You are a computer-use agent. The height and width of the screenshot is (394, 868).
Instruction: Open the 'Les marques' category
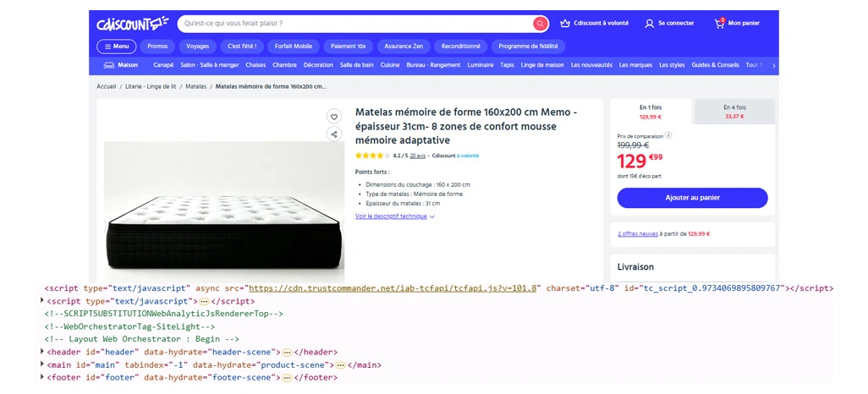[x=636, y=65]
